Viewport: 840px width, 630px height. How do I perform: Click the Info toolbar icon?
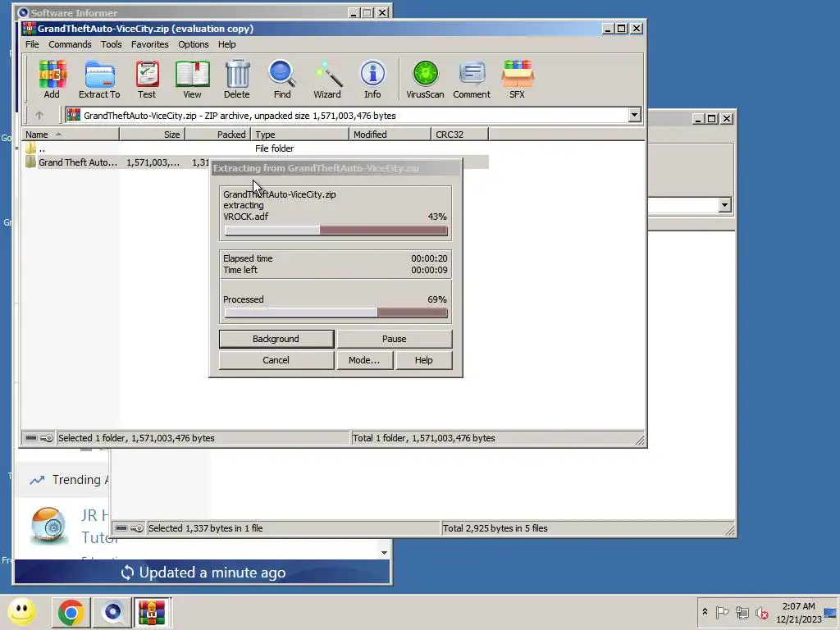click(372, 79)
